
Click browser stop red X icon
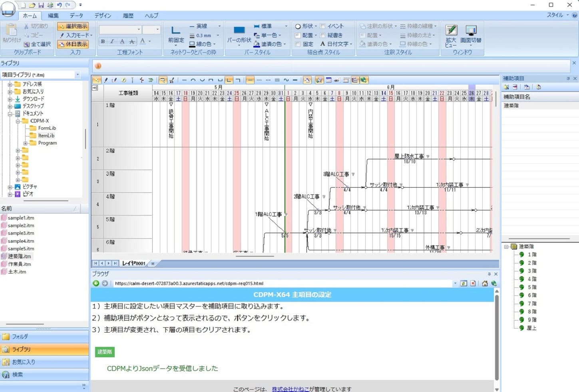click(473, 283)
